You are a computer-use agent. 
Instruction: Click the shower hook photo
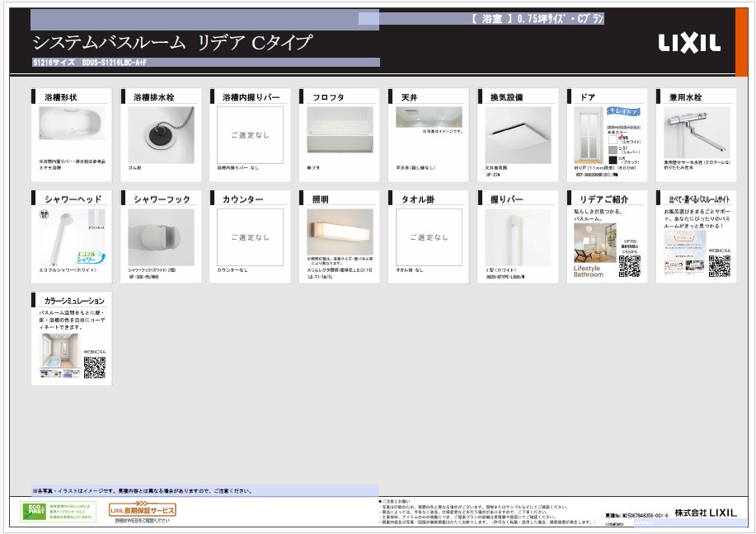(x=161, y=237)
